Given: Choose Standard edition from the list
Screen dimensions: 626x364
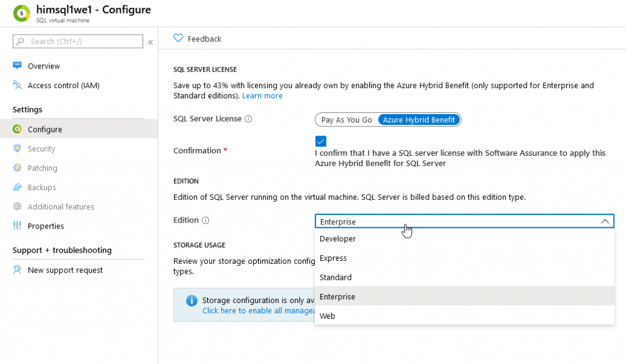Looking at the screenshot, I should [x=465, y=277].
